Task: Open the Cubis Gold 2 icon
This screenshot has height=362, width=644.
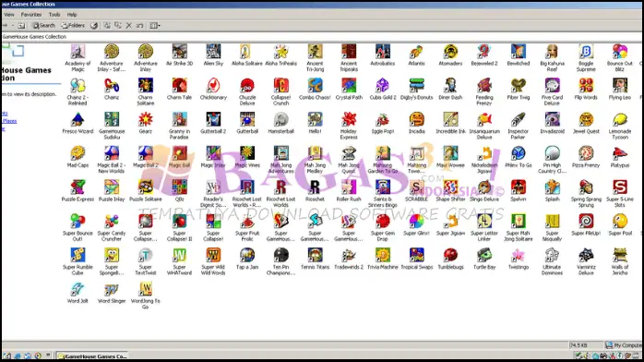Action: coord(383,86)
